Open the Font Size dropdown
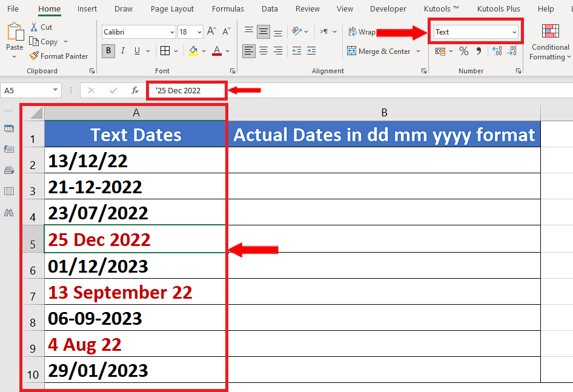This screenshot has height=392, width=573. point(199,32)
